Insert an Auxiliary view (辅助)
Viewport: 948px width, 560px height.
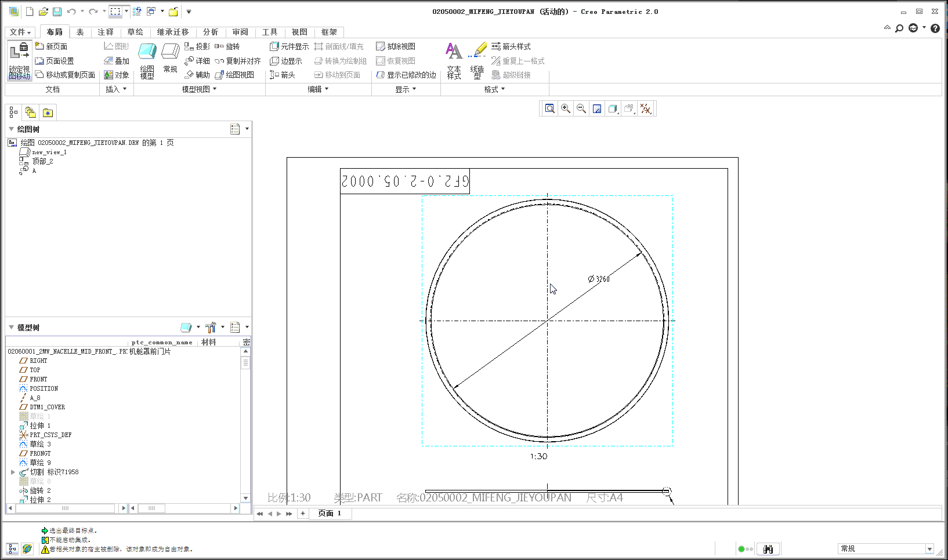(x=197, y=75)
